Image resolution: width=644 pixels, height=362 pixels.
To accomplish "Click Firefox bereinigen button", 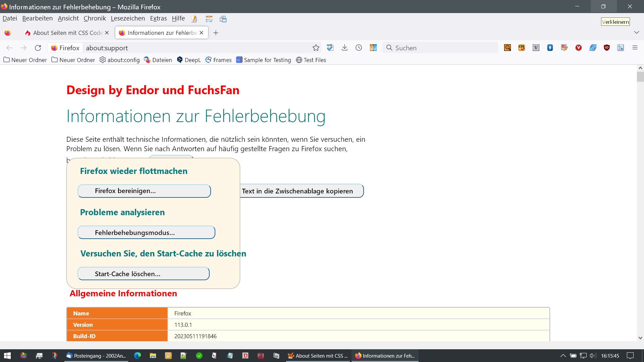I will (144, 191).
